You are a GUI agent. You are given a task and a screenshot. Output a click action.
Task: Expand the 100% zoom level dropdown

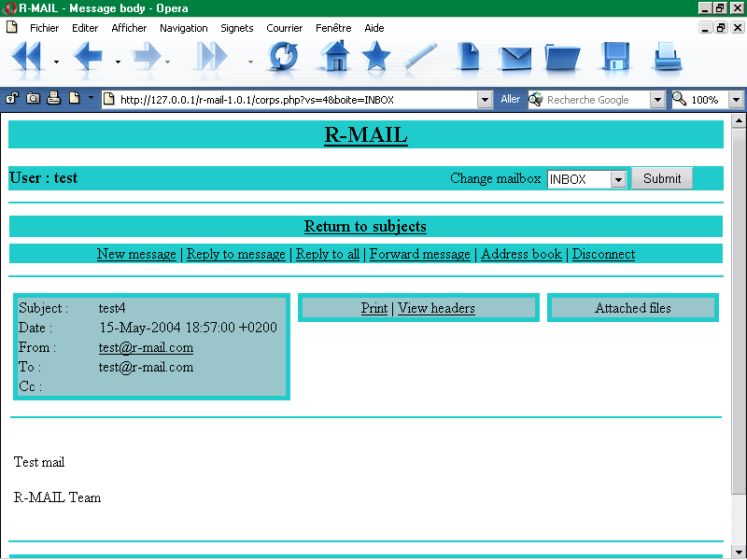point(735,99)
